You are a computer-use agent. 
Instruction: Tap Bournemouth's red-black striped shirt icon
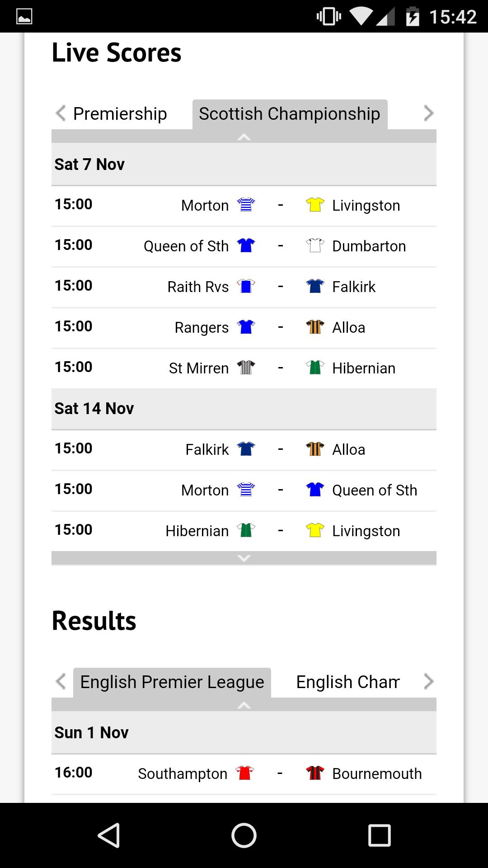pyautogui.click(x=315, y=773)
